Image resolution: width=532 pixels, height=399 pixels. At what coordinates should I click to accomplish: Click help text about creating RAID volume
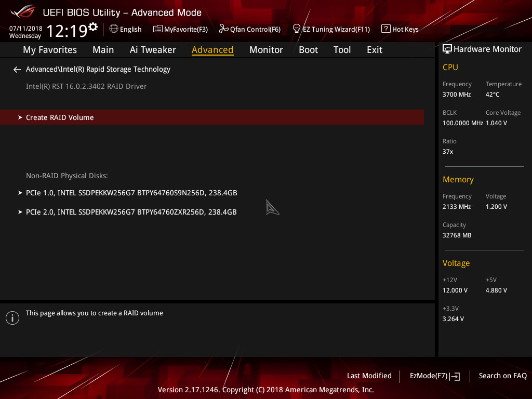[x=95, y=313]
